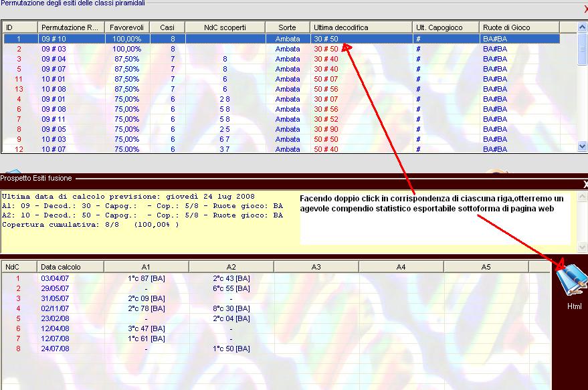Viewport: 588px width, 390px height.
Task: Select row with permutation 09 # 05
Action: [282, 129]
